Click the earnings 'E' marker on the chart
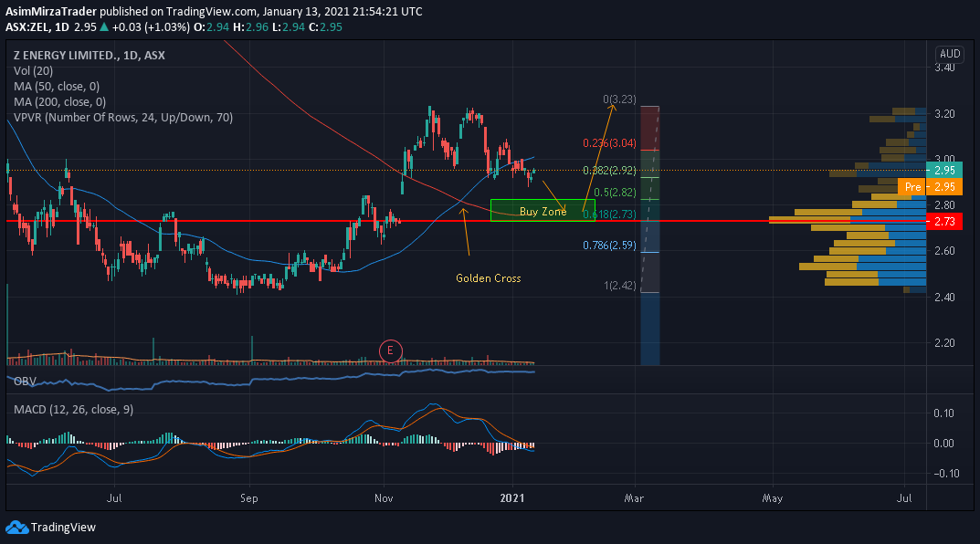 [390, 351]
